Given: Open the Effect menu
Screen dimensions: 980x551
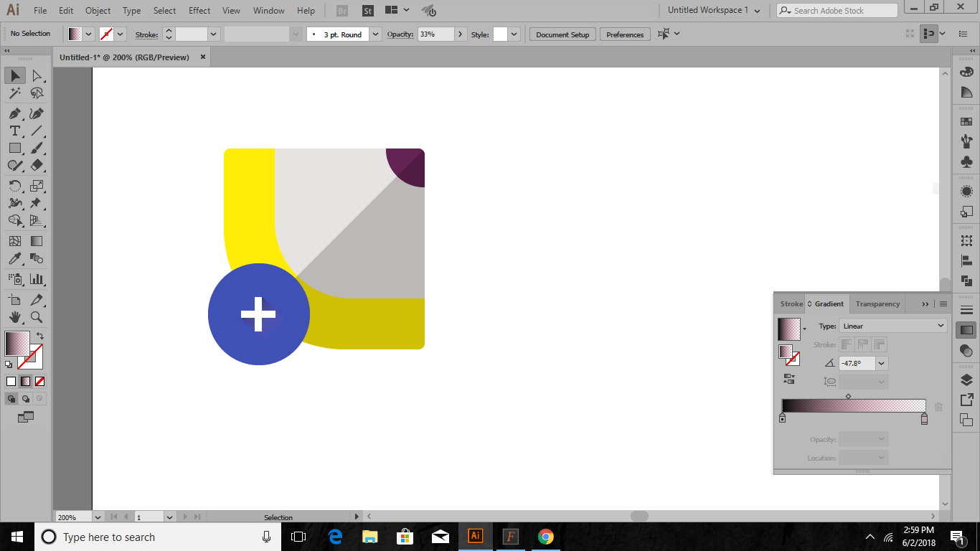Looking at the screenshot, I should [x=199, y=11].
